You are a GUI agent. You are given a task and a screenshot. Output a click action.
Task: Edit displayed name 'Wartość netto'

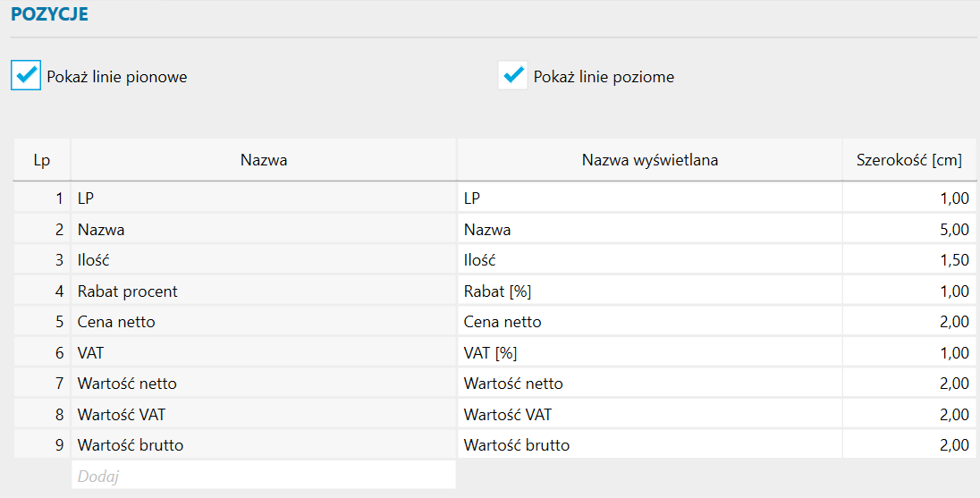pos(649,384)
